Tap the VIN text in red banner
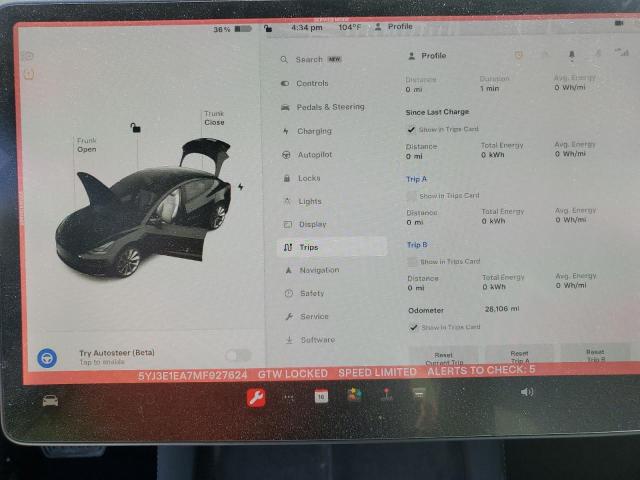The width and height of the screenshot is (640, 480). point(193,376)
